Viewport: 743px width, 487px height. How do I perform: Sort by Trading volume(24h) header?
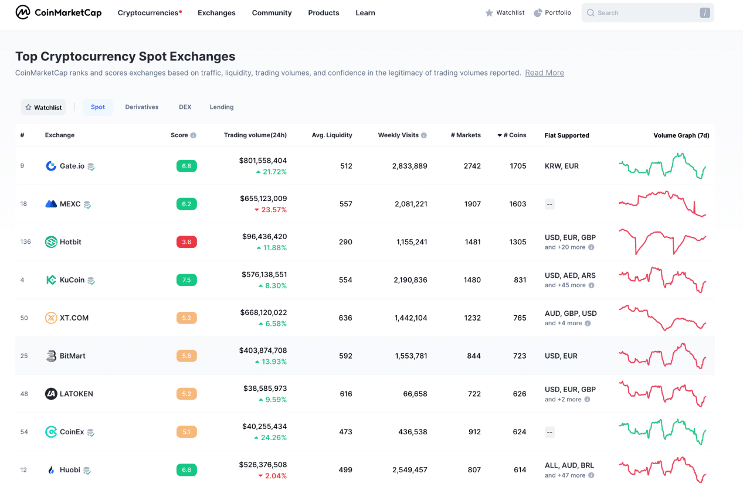(255, 135)
